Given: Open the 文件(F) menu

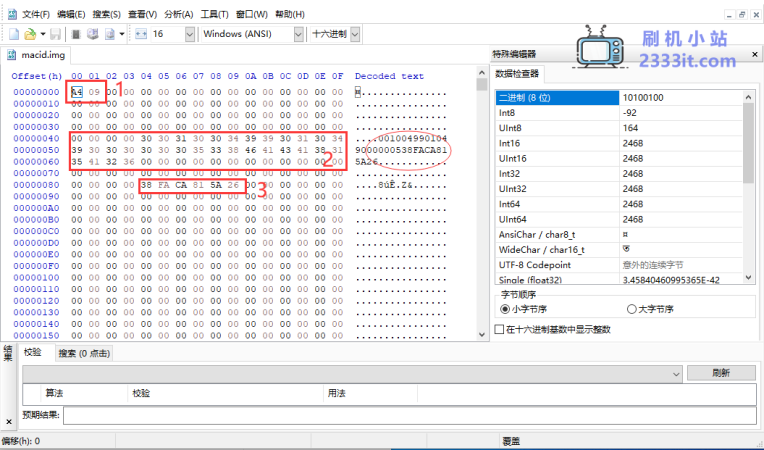Looking at the screenshot, I should point(36,14).
